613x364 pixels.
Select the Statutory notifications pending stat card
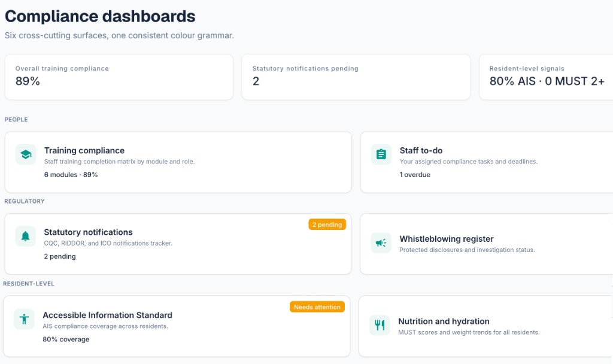tap(356, 77)
